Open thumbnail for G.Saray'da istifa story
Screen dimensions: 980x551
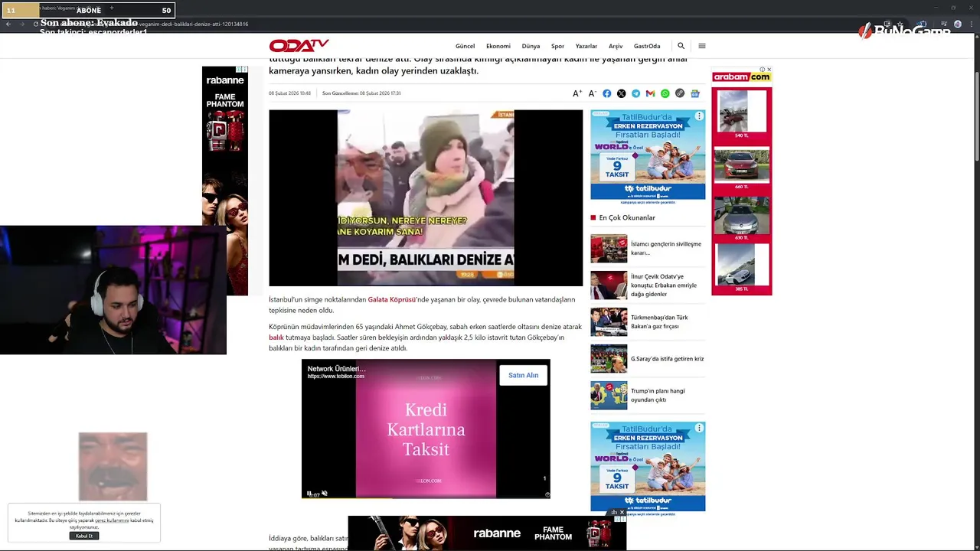click(609, 358)
